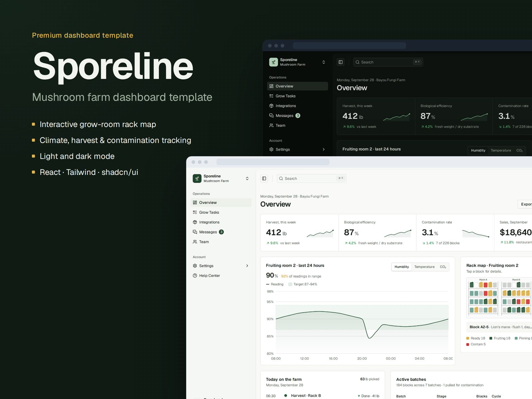Click Messages chat icon in dark sidebar
The image size is (532, 399).
point(271,116)
